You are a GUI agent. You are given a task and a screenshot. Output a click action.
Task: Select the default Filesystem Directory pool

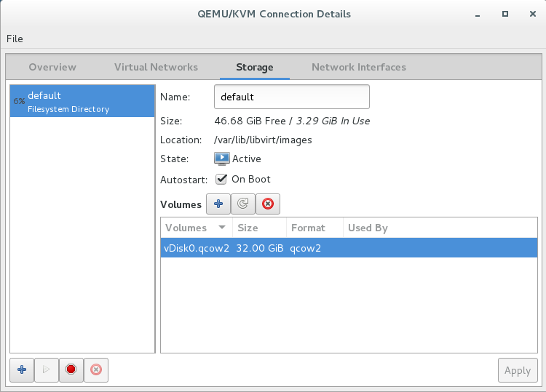tap(82, 101)
